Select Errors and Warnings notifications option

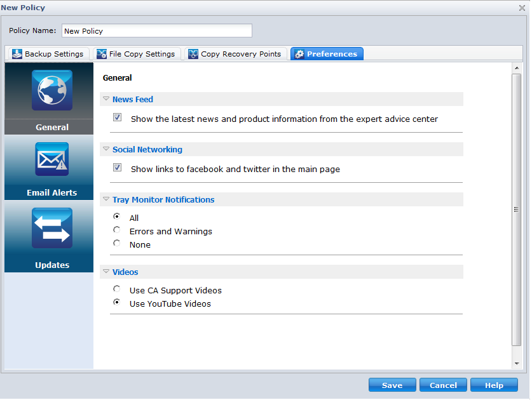pyautogui.click(x=116, y=230)
